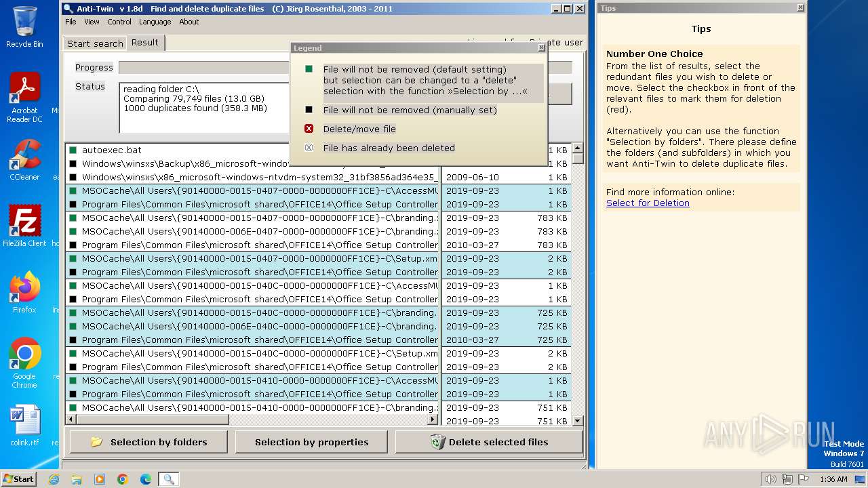The height and width of the screenshot is (488, 868).
Task: Click the system clock 1:36 AM
Action: coord(833,479)
